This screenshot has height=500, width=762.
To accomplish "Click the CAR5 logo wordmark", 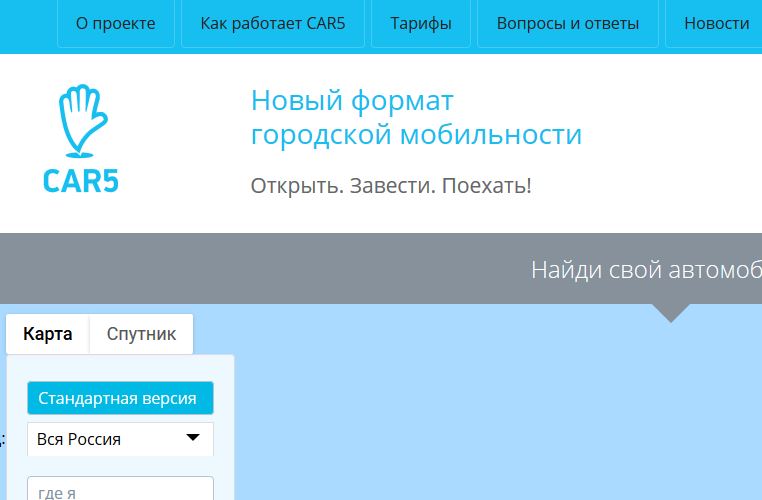I will 80,179.
